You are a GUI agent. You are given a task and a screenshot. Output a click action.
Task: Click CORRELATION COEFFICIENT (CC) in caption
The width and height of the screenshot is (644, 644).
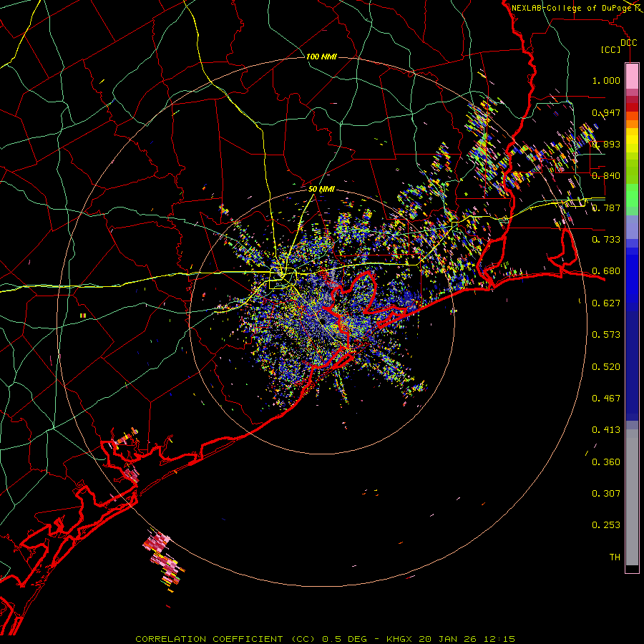(225, 639)
